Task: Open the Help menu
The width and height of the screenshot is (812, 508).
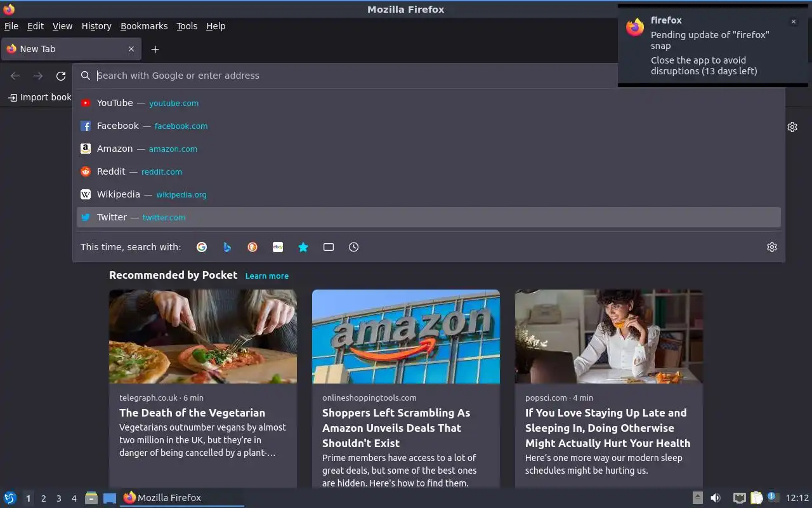Action: click(x=216, y=26)
